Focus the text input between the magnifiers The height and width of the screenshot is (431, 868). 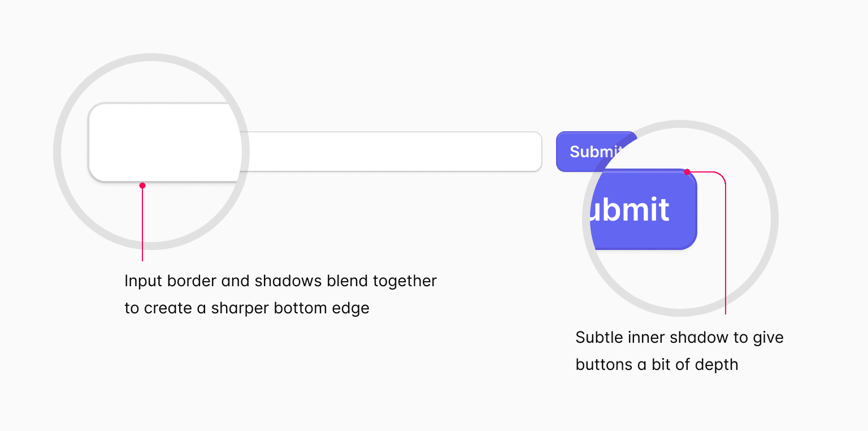click(390, 152)
